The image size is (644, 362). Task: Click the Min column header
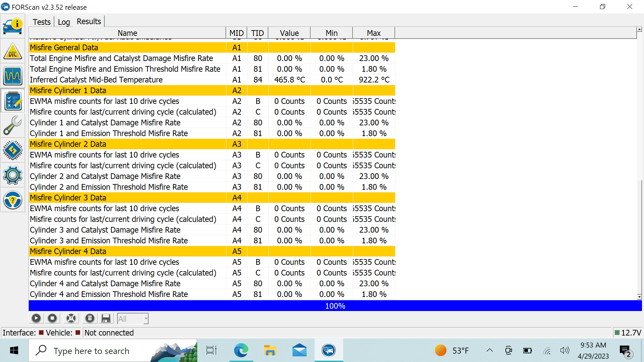point(332,33)
